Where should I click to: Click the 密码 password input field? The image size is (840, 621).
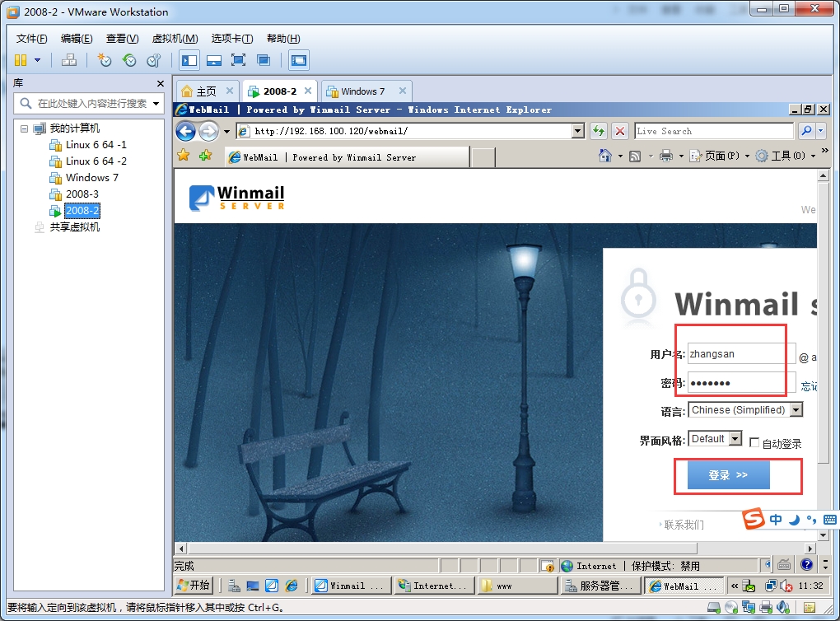pyautogui.click(x=741, y=383)
